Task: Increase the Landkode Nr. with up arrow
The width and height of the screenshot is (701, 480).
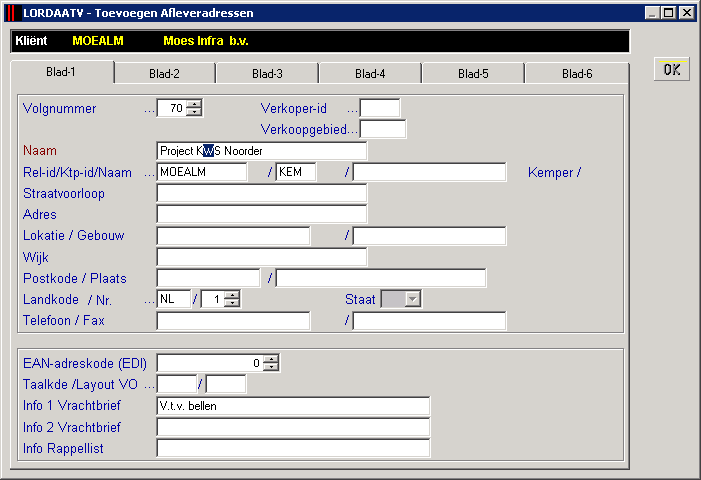Action: [232, 295]
